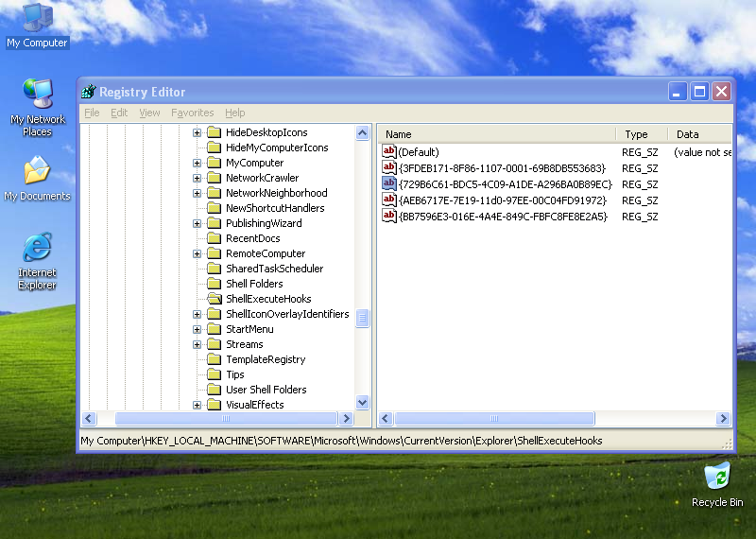Click the values pane scroll right arrow
This screenshot has height=539, width=756.
click(x=723, y=418)
